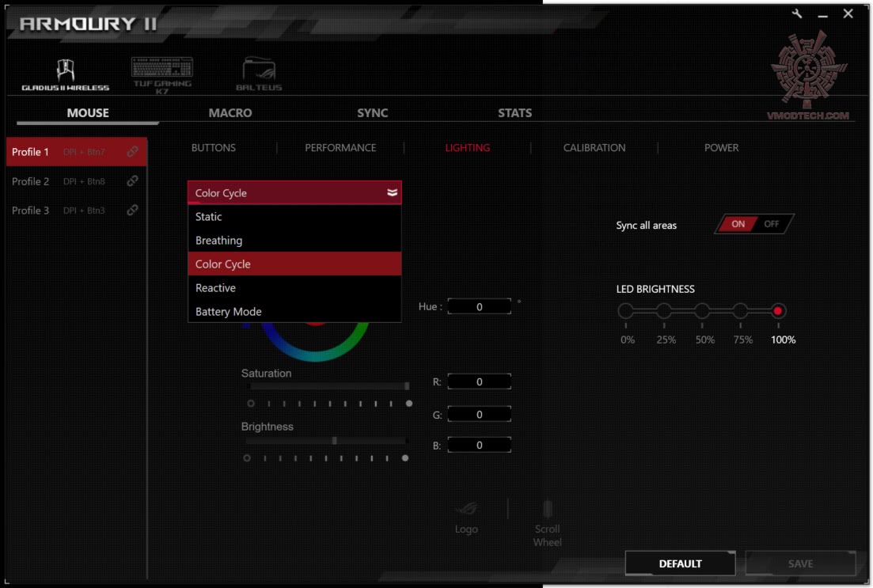The height and width of the screenshot is (588, 873).
Task: Click the link icon beside Profile 1
Action: point(132,151)
